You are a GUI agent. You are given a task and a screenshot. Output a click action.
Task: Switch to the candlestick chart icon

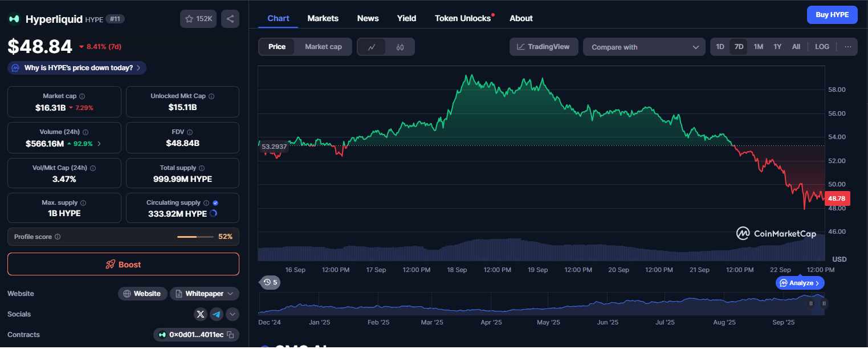400,47
